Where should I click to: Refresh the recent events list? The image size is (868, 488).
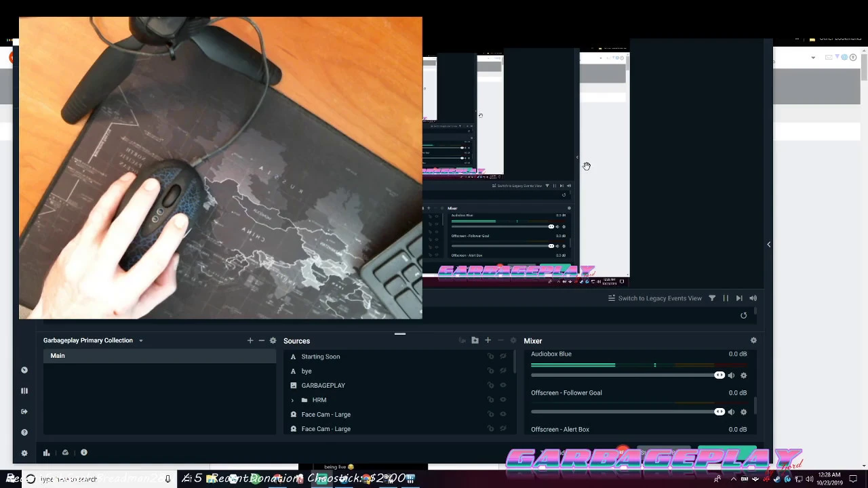coord(743,315)
